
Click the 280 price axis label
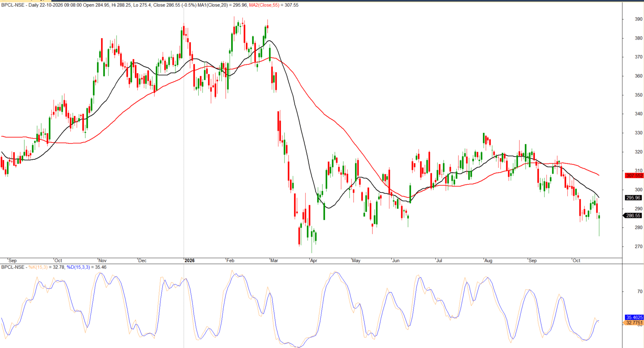tap(639, 228)
